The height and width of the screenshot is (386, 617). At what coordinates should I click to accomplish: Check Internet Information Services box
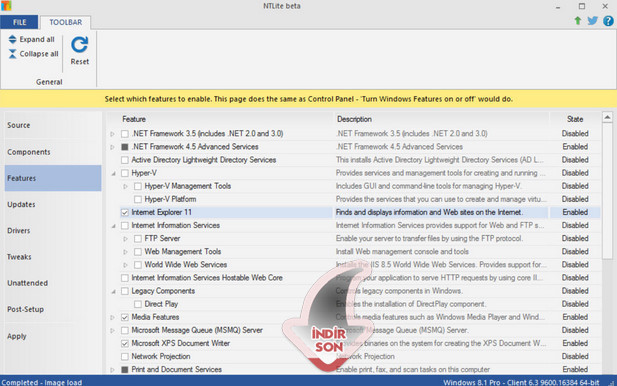[125, 225]
